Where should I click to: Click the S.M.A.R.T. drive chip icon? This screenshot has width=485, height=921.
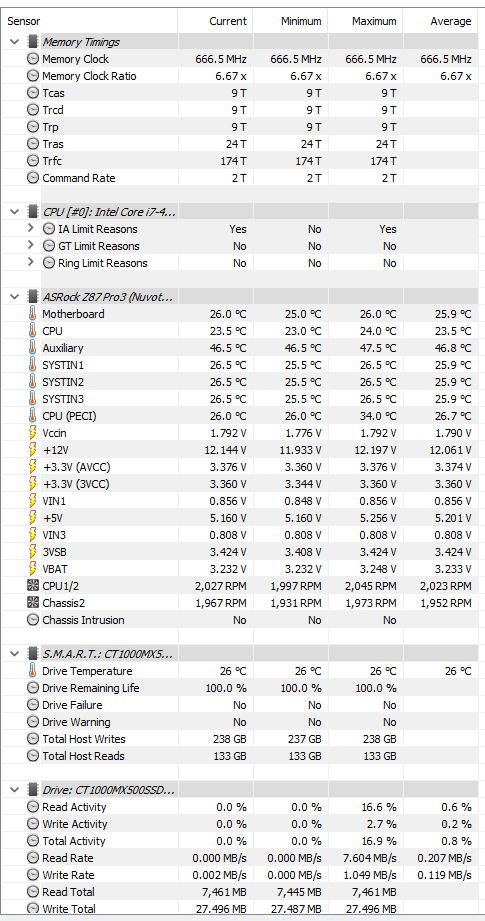point(33,654)
